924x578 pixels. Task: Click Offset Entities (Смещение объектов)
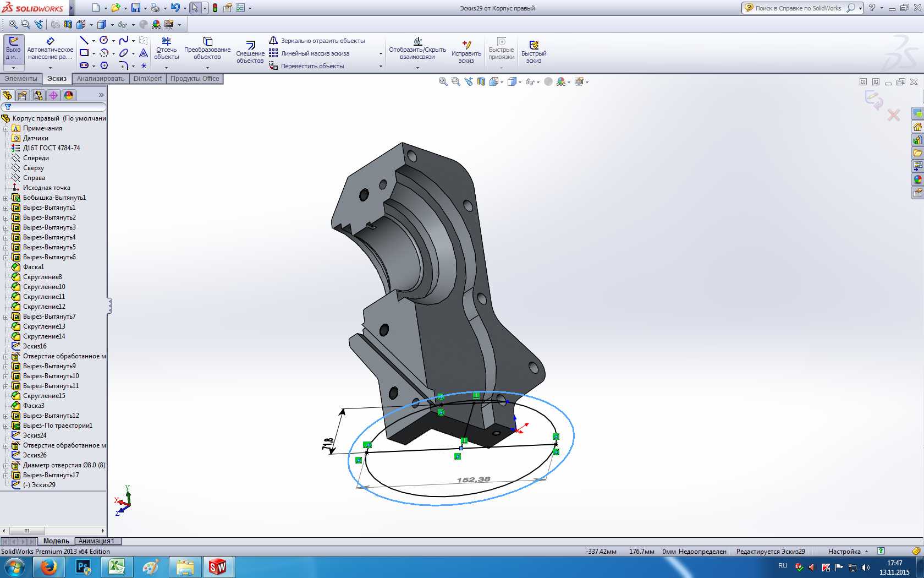coord(250,52)
